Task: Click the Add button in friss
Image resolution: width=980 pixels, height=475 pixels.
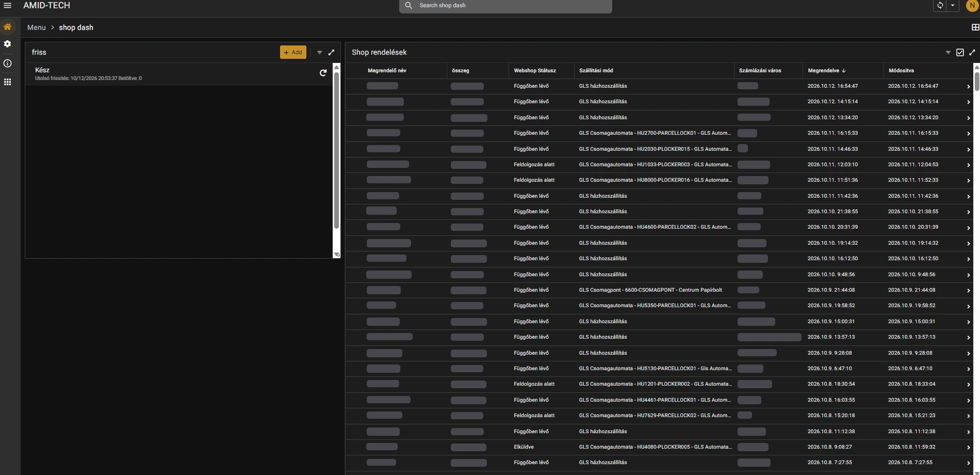Action: pos(293,52)
